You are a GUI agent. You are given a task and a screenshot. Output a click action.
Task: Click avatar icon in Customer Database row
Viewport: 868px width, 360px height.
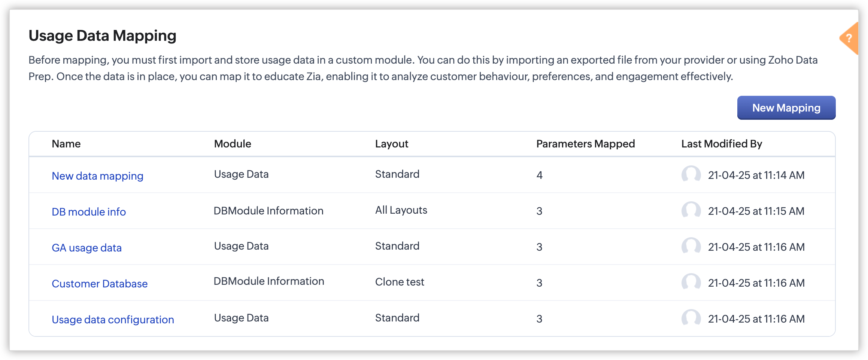(x=691, y=283)
